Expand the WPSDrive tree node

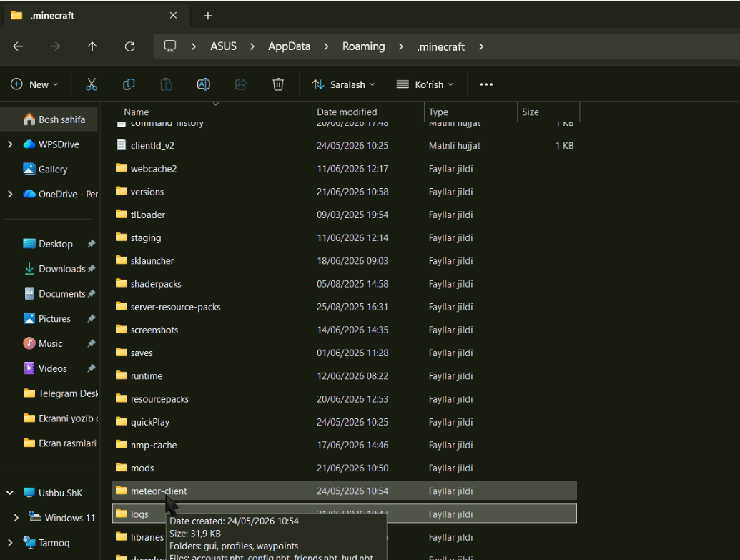pyautogui.click(x=10, y=144)
